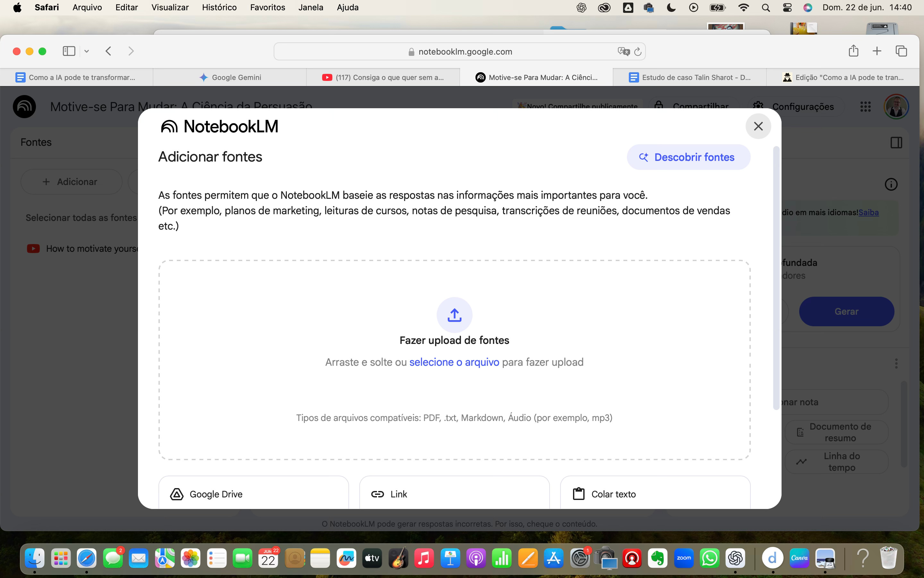Close the Adicionar fontes dialog
Screen dimensions: 924x578
(758, 126)
